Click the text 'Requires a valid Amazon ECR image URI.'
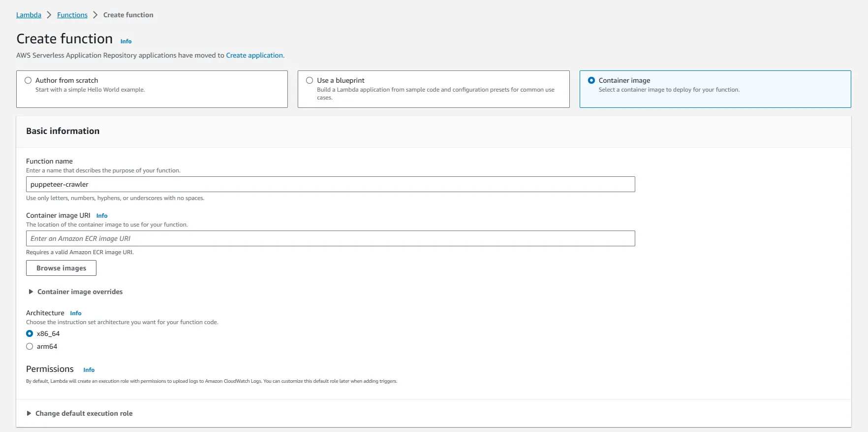The width and height of the screenshot is (868, 432). pos(80,252)
